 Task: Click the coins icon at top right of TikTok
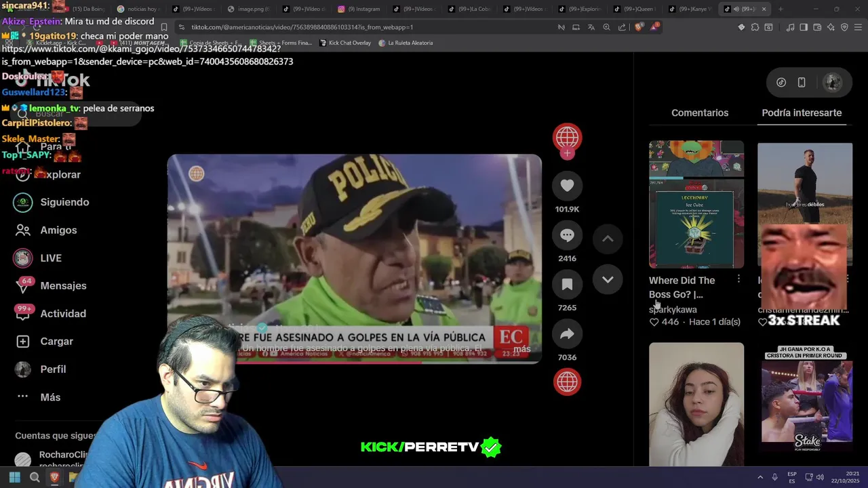pyautogui.click(x=781, y=82)
